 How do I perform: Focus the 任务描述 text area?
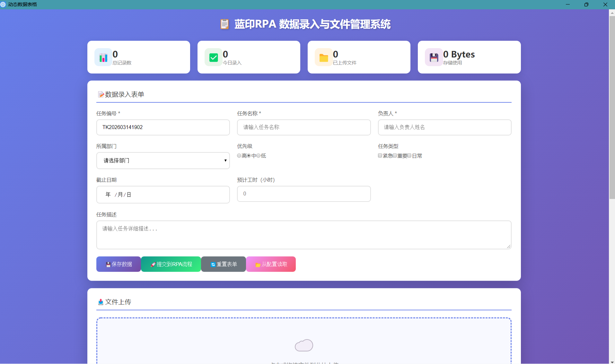(304, 235)
